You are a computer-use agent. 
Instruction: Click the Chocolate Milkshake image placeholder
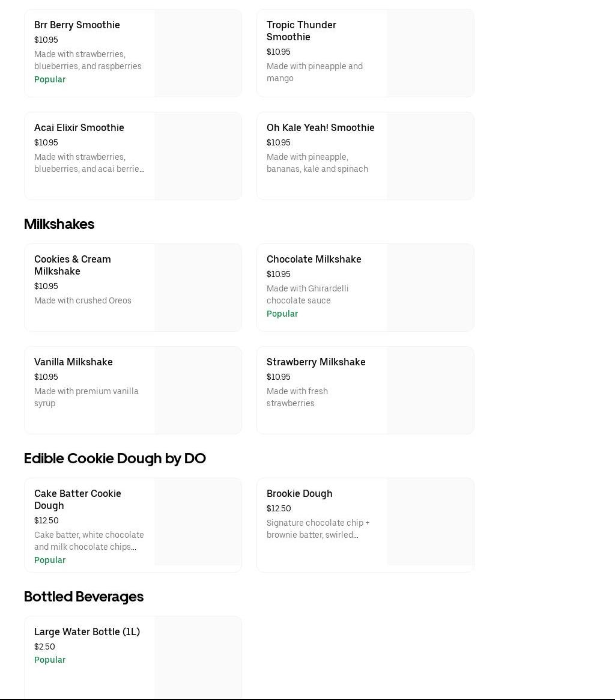click(x=430, y=287)
